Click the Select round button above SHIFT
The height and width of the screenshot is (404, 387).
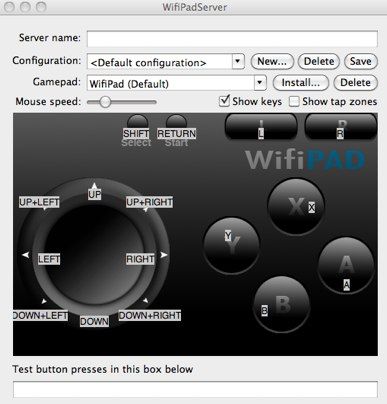pyautogui.click(x=137, y=121)
